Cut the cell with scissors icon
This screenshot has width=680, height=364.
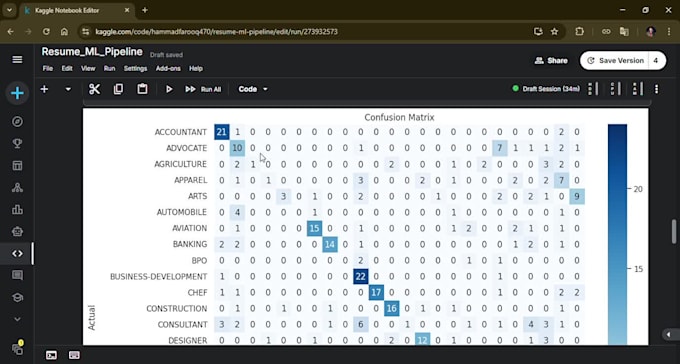click(94, 89)
